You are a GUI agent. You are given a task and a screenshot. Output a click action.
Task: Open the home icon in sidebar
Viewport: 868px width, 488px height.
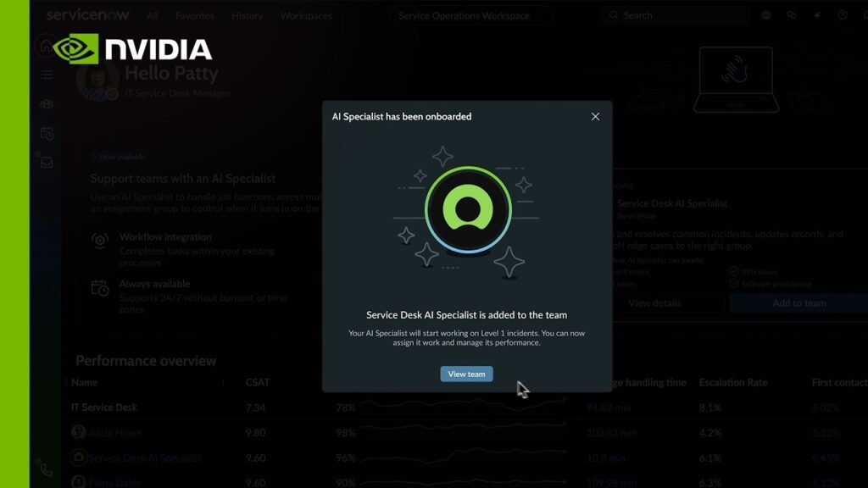tap(46, 46)
